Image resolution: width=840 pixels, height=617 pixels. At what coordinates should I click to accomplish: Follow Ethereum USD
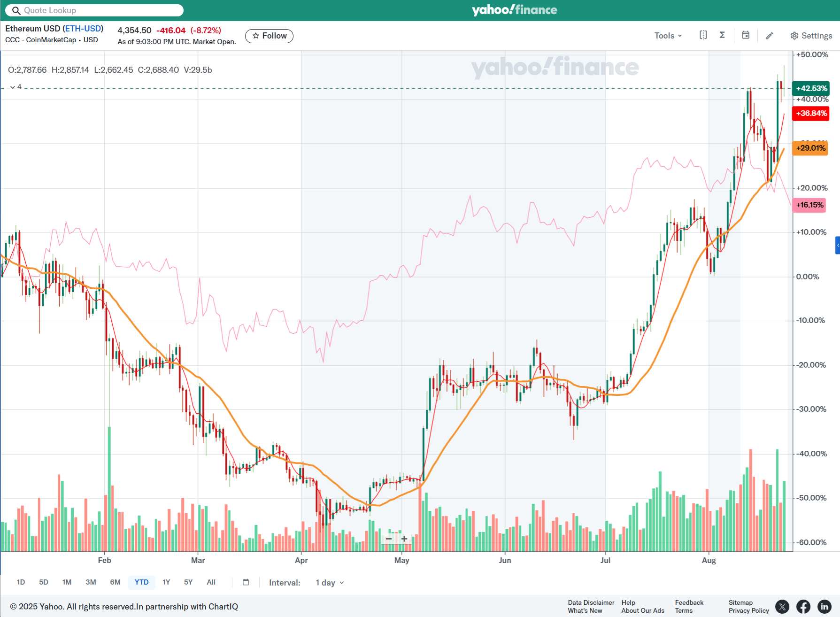pos(269,36)
